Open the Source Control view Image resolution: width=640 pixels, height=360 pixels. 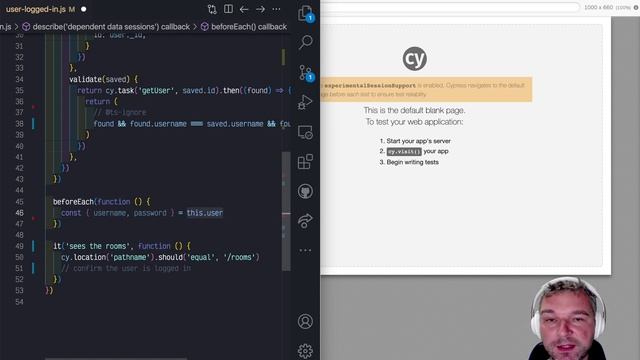pos(305,73)
